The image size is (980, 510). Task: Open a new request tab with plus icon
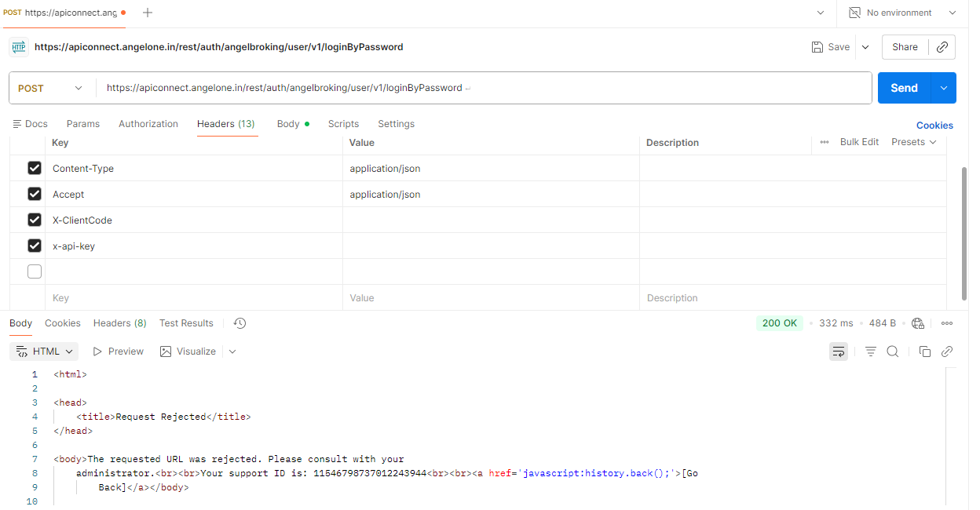coord(148,13)
